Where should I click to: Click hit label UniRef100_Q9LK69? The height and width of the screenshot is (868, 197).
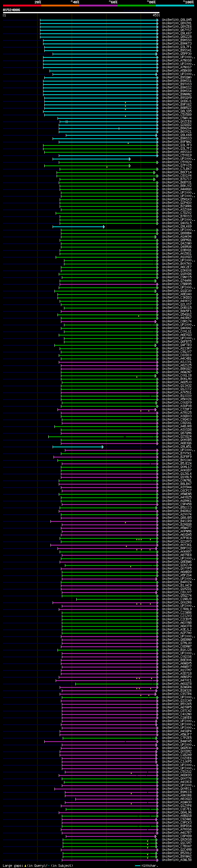pos(177,226)
